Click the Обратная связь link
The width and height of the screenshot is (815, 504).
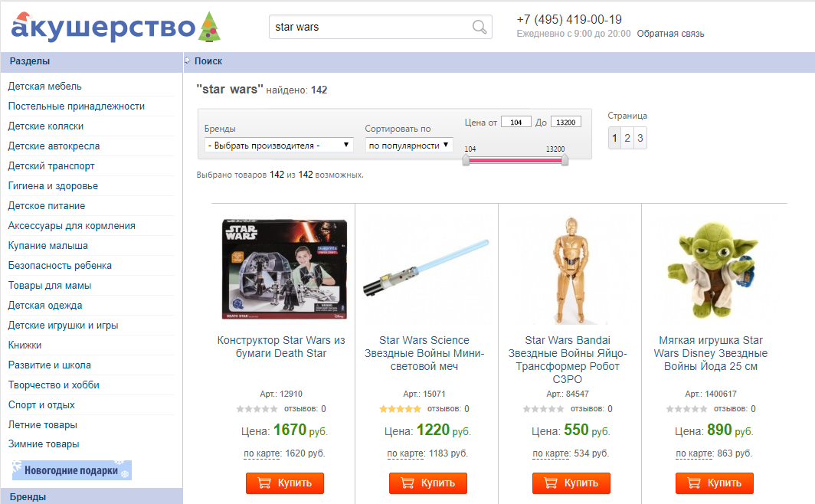[x=670, y=34]
